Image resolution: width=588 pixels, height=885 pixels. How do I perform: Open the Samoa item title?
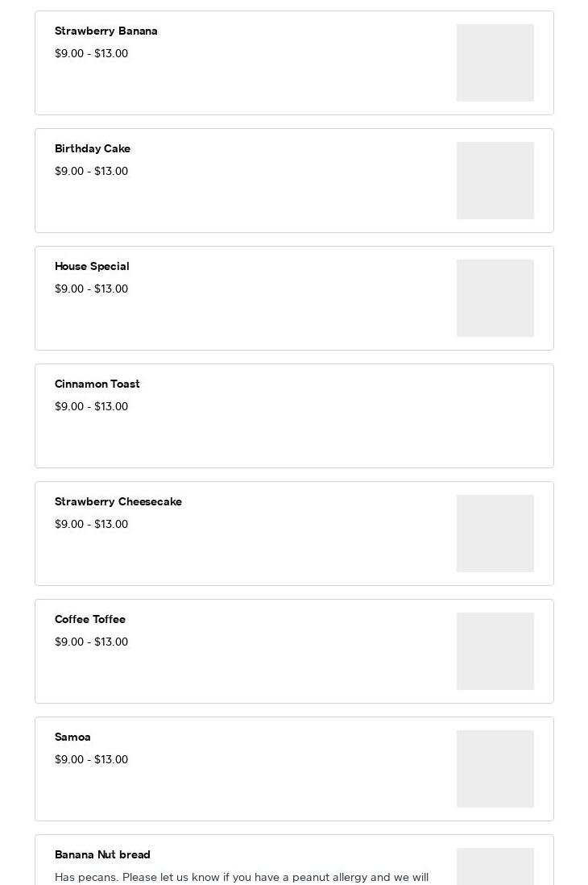(x=72, y=737)
